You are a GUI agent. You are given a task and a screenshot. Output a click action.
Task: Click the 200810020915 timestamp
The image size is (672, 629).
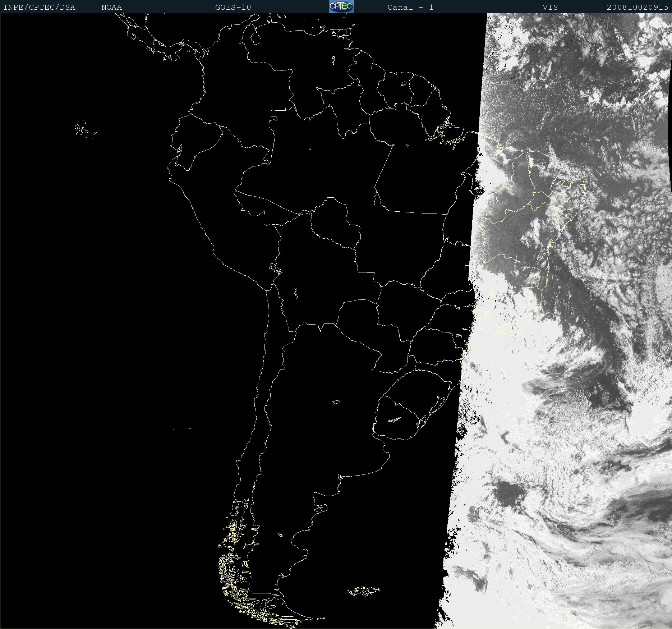click(x=638, y=7)
